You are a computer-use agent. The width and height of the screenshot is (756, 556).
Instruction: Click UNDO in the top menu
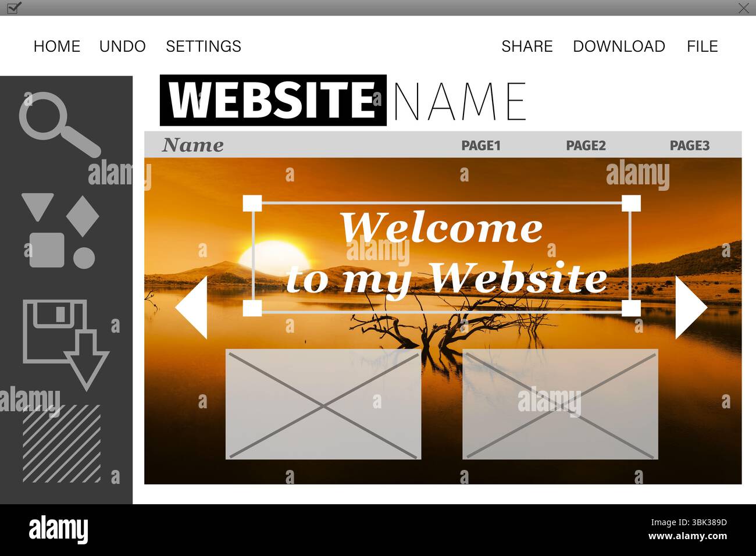tap(122, 46)
